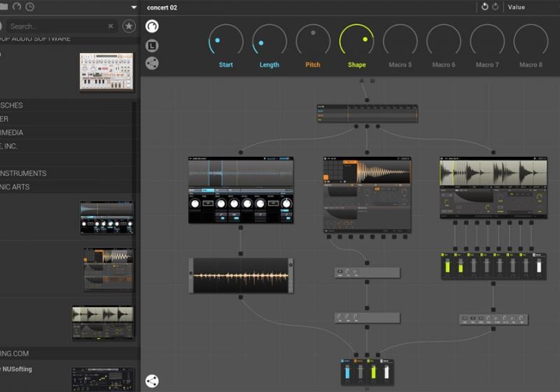Click in the Search input field
This screenshot has height=392, width=560.
pyautogui.click(x=56, y=26)
